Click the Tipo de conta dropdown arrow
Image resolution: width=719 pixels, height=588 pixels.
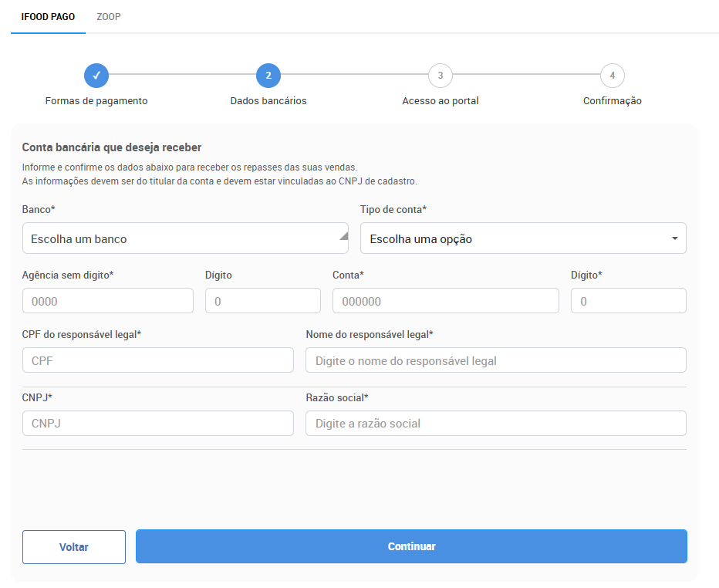point(674,238)
